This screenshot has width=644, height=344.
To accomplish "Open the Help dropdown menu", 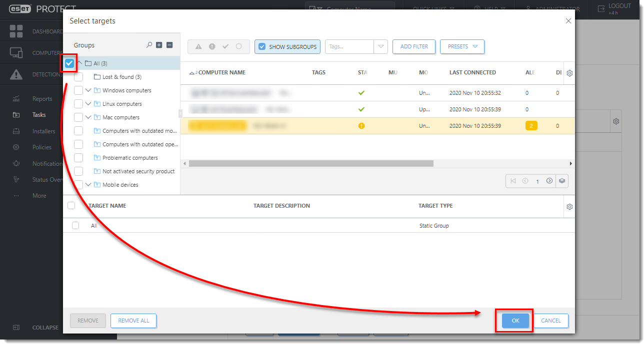I will pyautogui.click(x=489, y=9).
